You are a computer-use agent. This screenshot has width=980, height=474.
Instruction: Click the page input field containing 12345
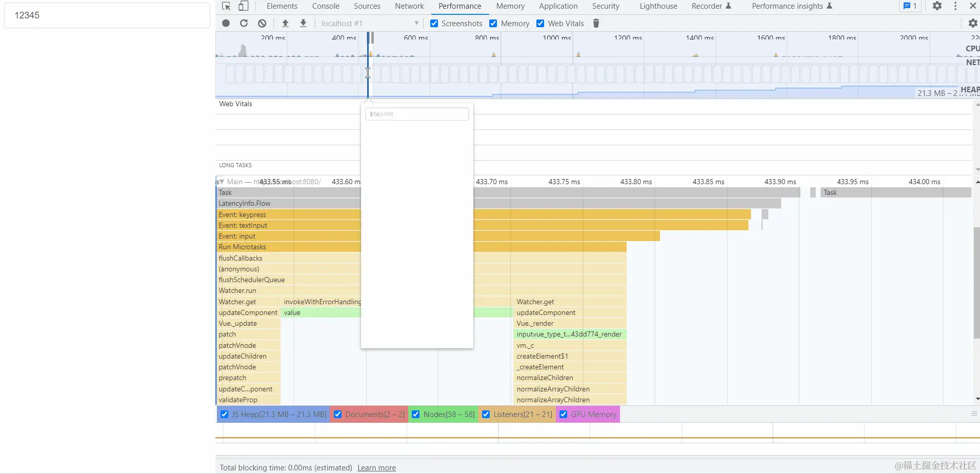[x=107, y=15]
